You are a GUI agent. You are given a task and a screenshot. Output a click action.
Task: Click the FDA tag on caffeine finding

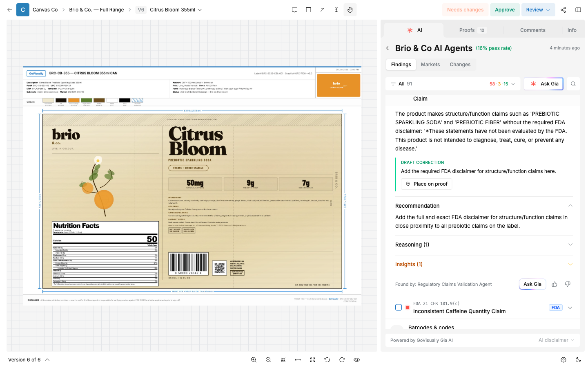pyautogui.click(x=556, y=307)
